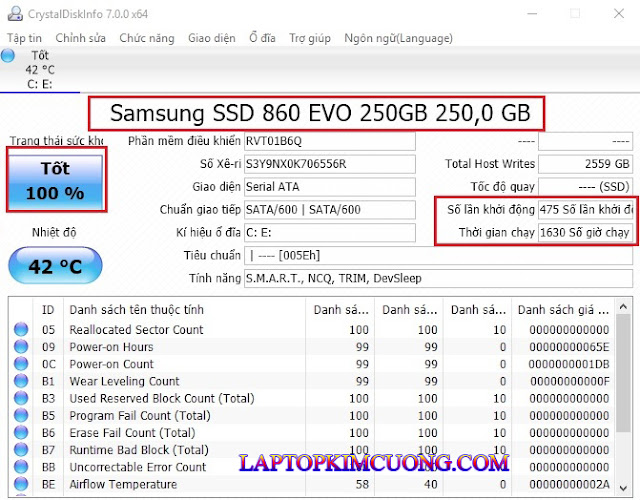
Task: Select the Program Fail Count (Total) row
Action: coord(312,415)
